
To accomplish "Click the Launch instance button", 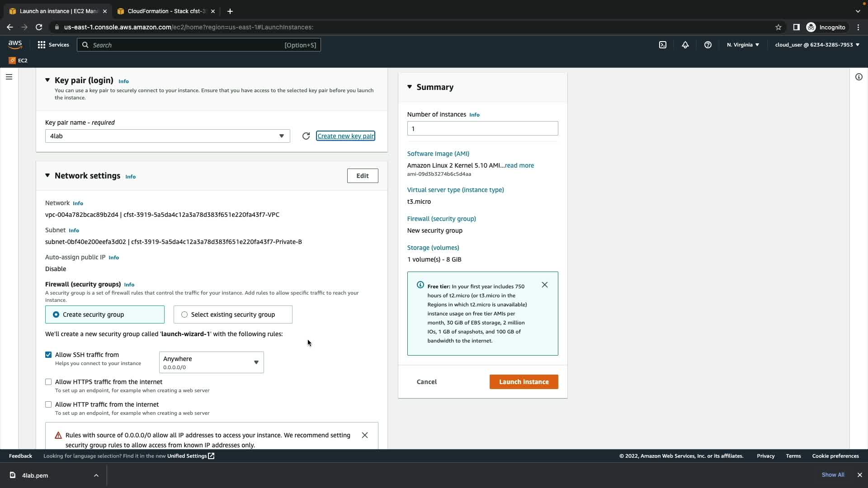I will tap(524, 382).
